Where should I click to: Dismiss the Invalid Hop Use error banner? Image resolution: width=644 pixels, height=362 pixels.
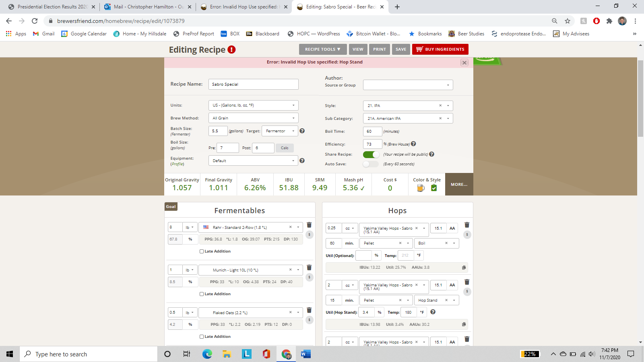[464, 63]
